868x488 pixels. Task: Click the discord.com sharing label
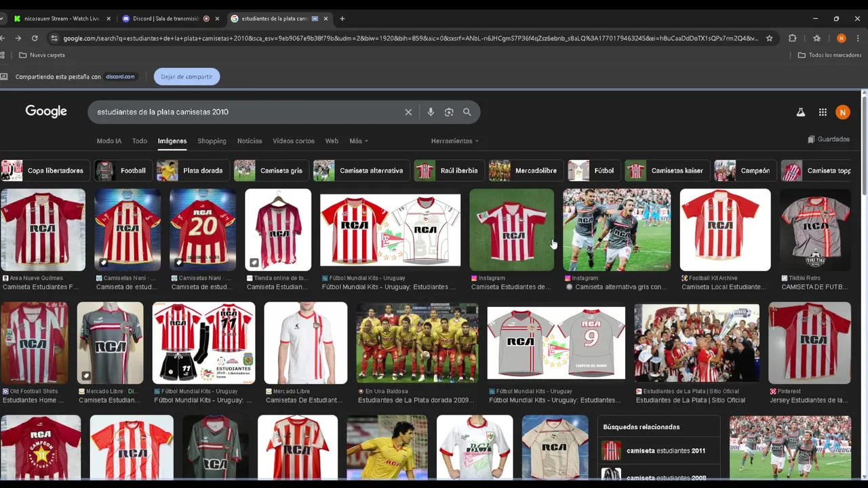pos(121,77)
